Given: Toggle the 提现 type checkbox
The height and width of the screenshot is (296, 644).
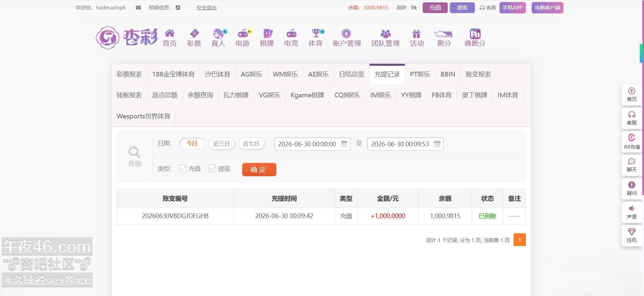Looking at the screenshot, I should click(x=212, y=168).
